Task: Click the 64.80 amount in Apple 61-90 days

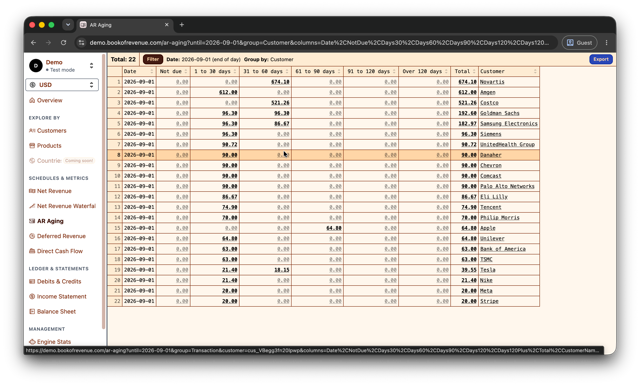Action: [x=334, y=228]
